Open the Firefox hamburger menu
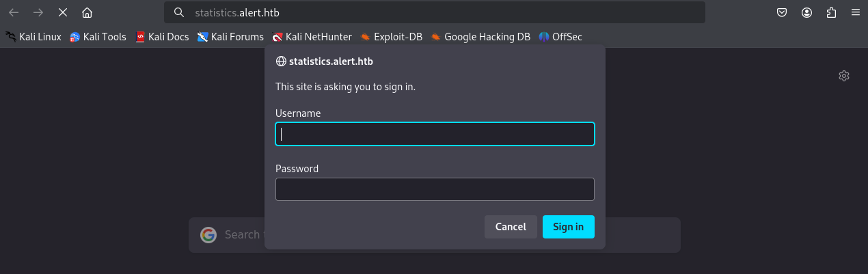The height and width of the screenshot is (274, 868). [856, 12]
